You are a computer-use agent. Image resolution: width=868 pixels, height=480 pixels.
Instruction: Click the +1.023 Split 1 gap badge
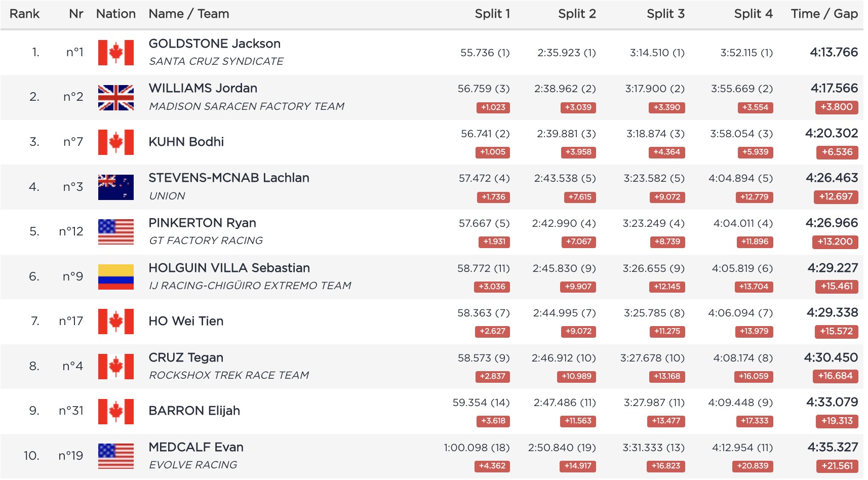[493, 107]
